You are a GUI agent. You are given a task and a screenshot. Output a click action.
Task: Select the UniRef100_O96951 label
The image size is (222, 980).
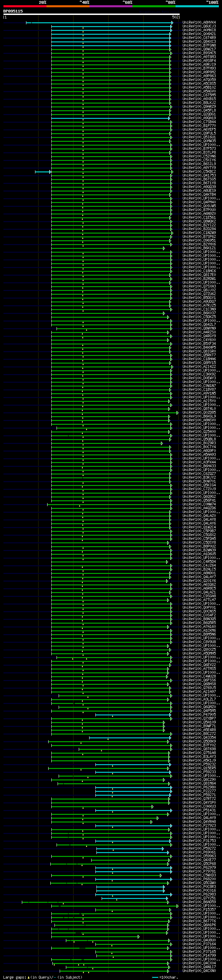(199, 241)
